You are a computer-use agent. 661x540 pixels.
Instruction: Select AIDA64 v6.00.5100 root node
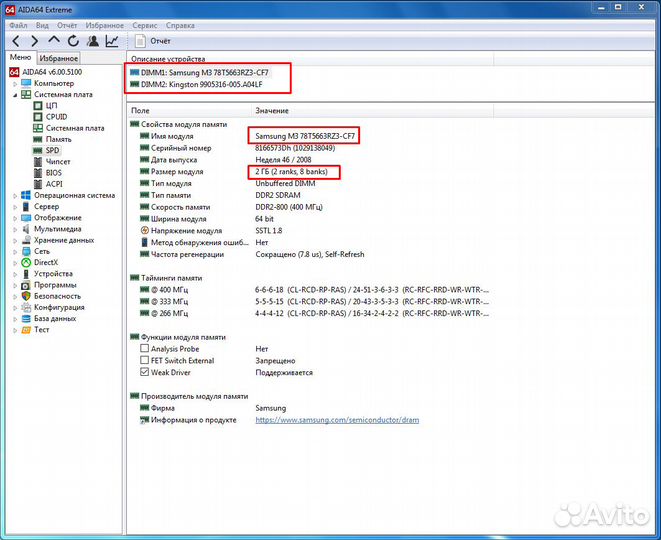(x=46, y=72)
